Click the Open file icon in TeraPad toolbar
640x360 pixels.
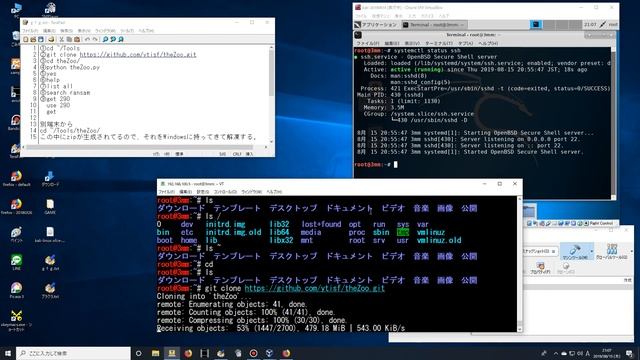33,39
